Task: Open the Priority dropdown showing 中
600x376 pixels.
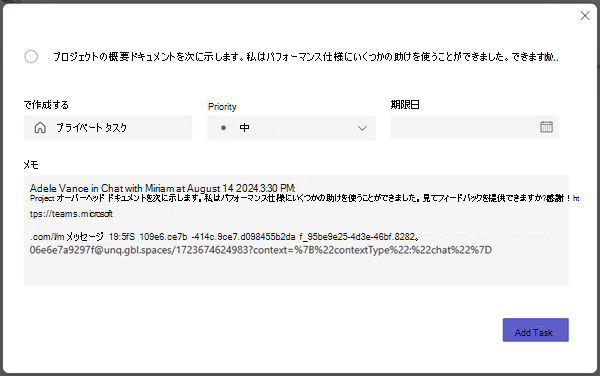Action: coord(291,128)
